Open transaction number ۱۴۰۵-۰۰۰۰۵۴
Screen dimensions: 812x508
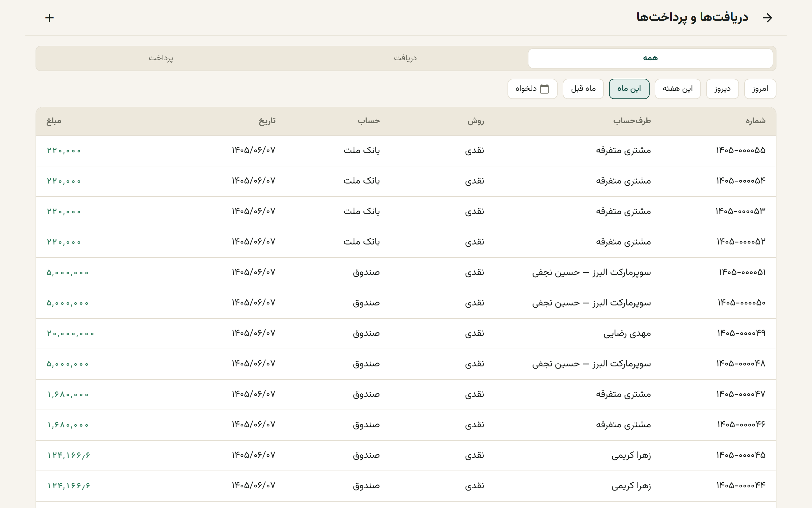pyautogui.click(x=406, y=181)
